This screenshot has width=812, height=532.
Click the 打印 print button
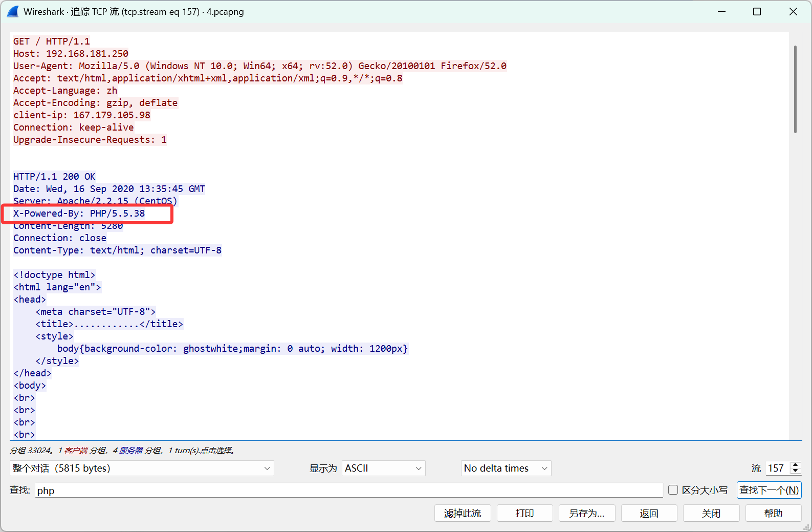[x=524, y=513]
